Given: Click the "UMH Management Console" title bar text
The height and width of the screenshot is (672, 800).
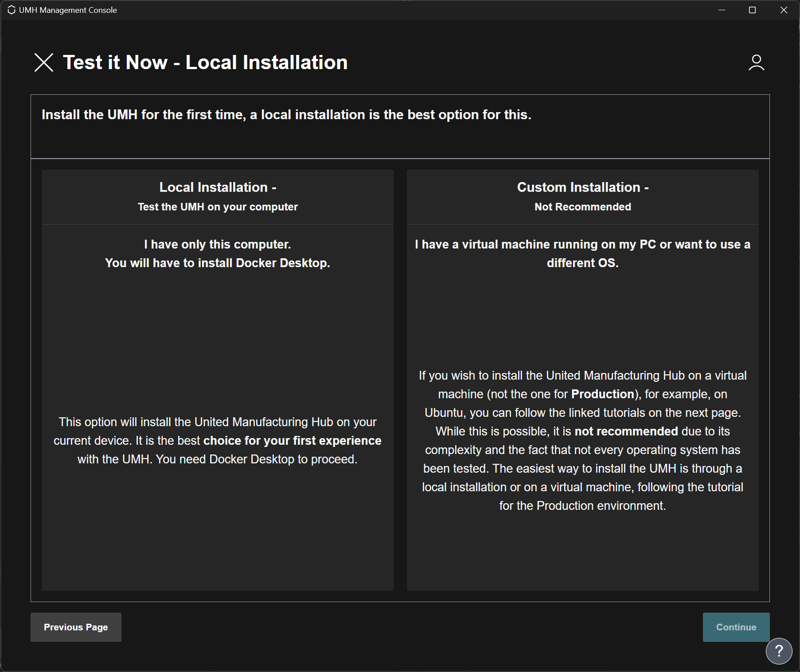Looking at the screenshot, I should [x=68, y=10].
